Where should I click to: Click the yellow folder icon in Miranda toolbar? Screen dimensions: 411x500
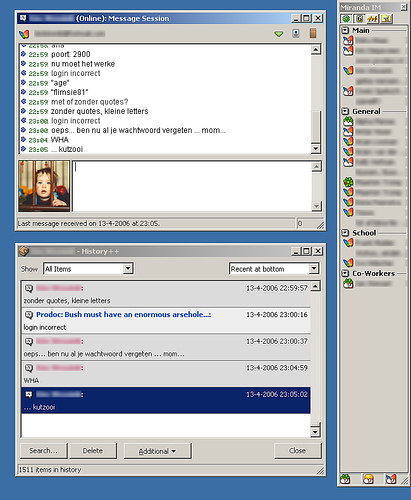point(386,19)
